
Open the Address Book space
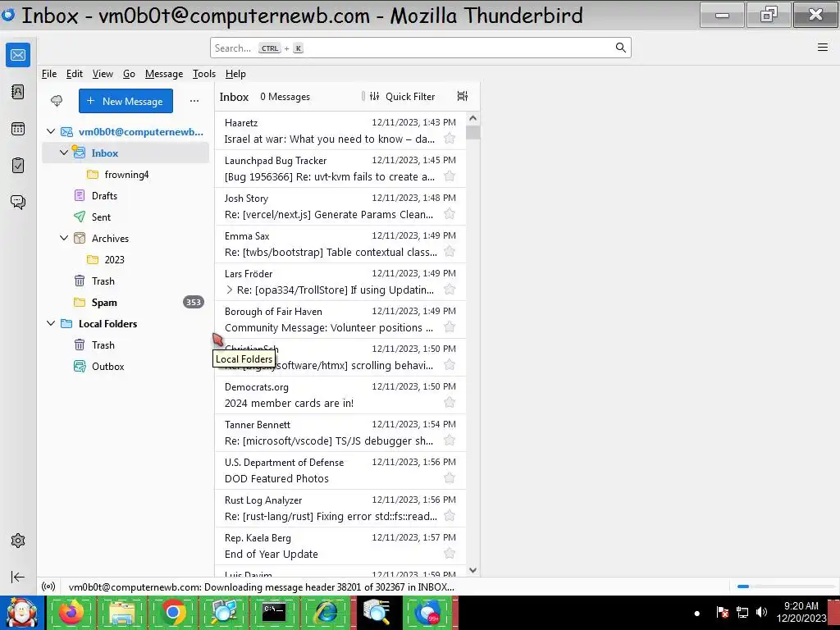[18, 92]
